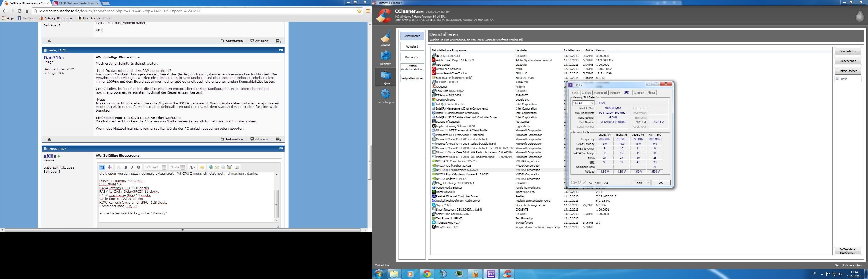Select the Autostart tab in CCleaner Extras
Image resolution: width=868 pixels, height=279 pixels.
click(x=412, y=47)
